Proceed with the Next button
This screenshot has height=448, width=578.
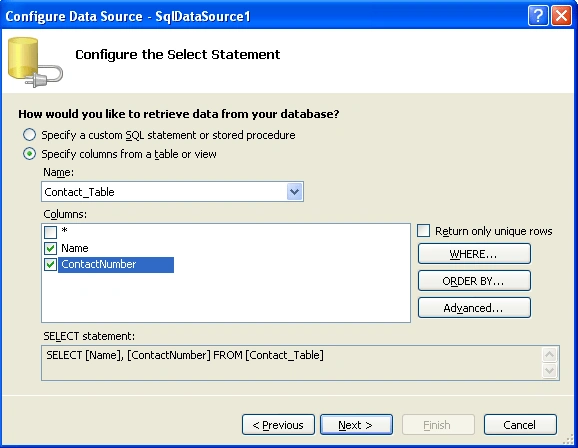tap(356, 424)
